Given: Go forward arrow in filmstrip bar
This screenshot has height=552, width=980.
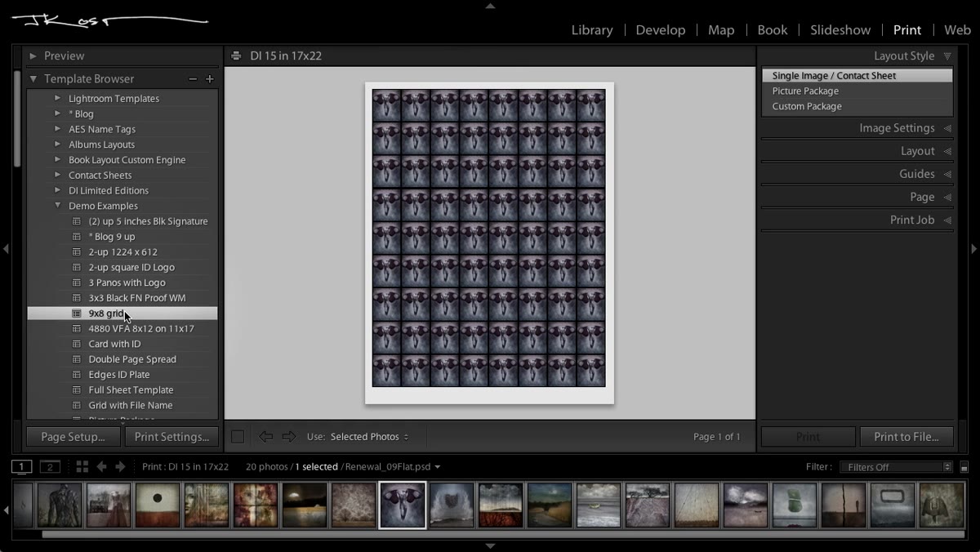Looking at the screenshot, I should (x=120, y=467).
